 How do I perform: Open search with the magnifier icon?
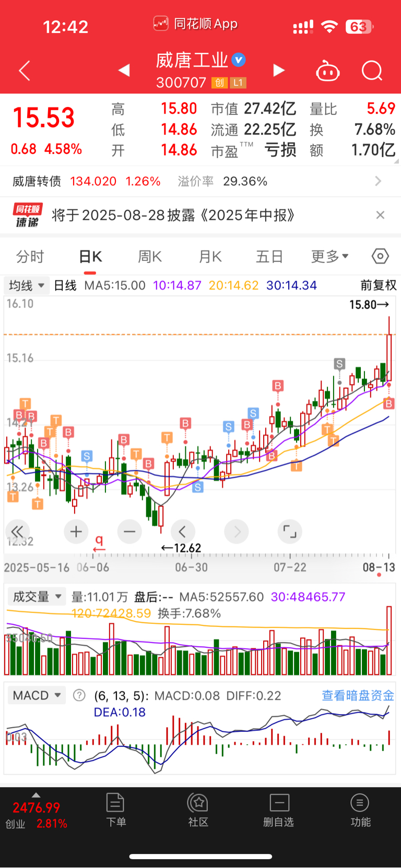click(x=372, y=70)
